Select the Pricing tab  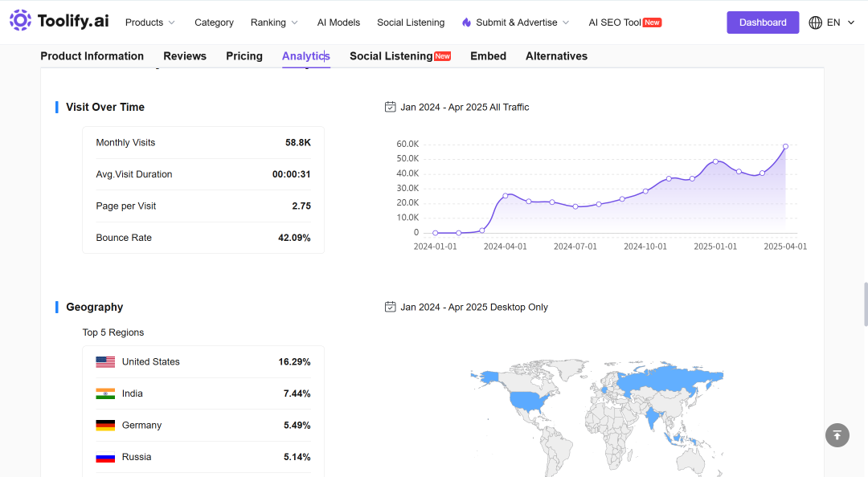coord(244,56)
